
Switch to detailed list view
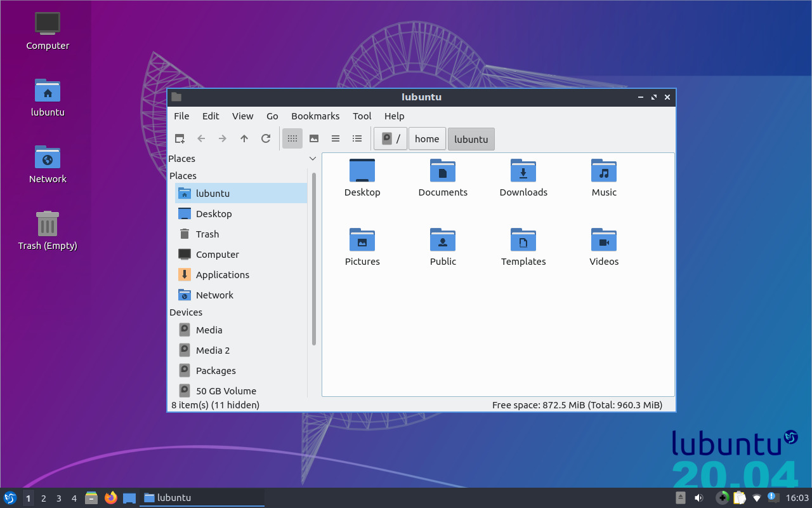[357, 138]
